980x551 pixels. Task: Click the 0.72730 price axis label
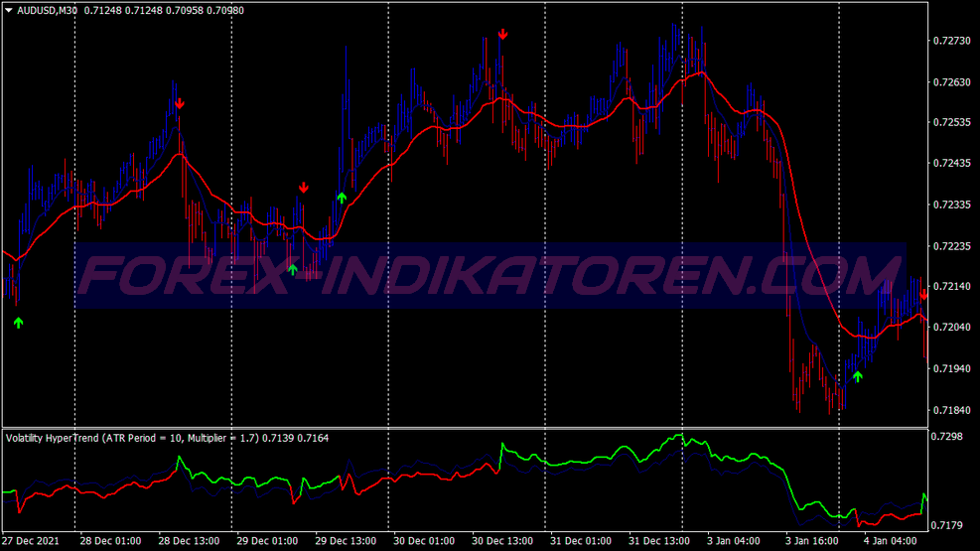pyautogui.click(x=951, y=41)
